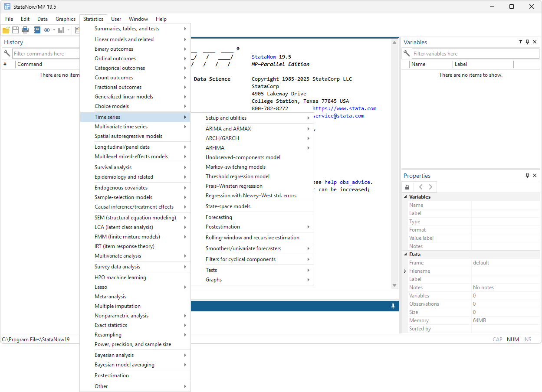Expand the ARFIMA submenu
The width and height of the screenshot is (542, 392).
253,148
